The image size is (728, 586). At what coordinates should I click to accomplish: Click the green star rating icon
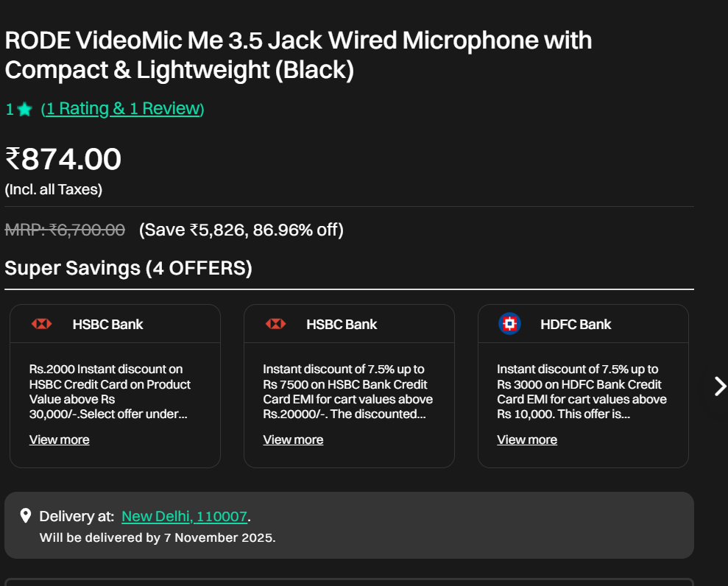pos(24,110)
